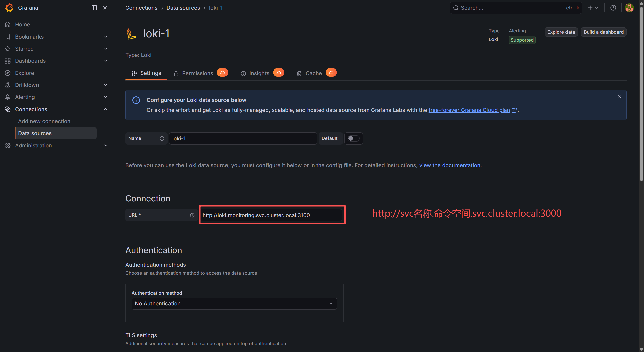Open the Authentication method dropdown

point(234,304)
